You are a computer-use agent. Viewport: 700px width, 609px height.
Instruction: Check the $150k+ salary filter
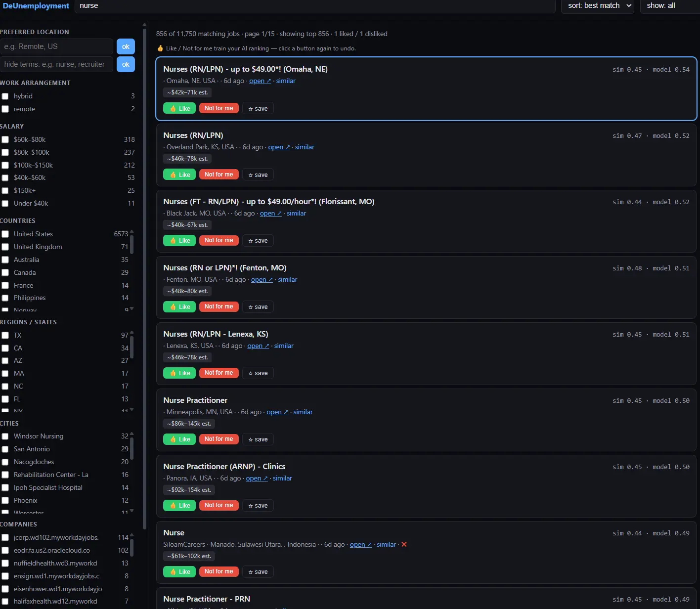click(5, 191)
